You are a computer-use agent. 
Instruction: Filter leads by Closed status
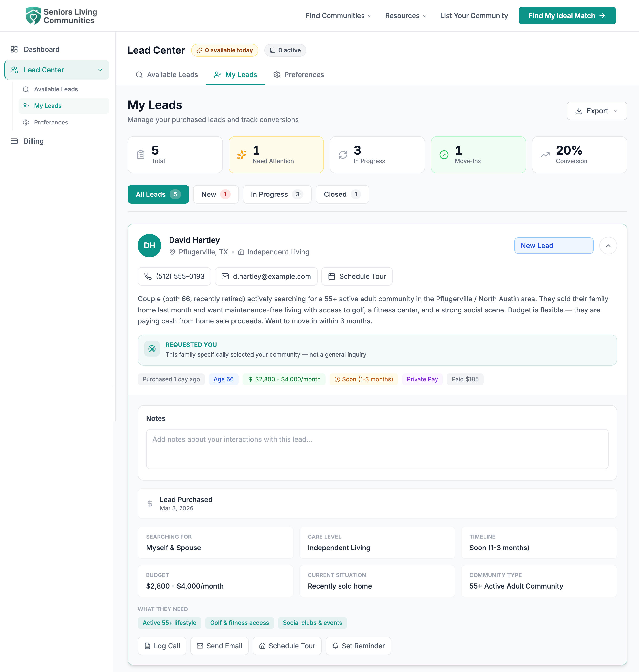click(342, 194)
